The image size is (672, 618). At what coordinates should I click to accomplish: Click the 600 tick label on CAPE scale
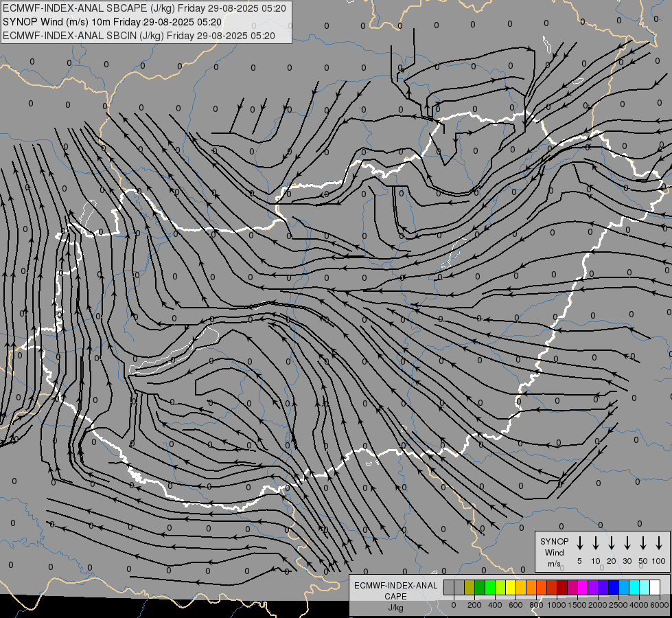point(515,605)
